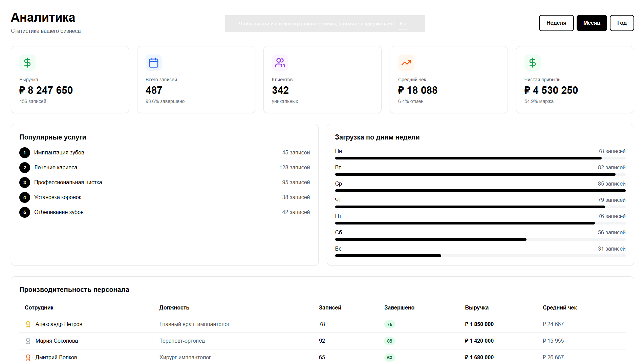Switch period to Неделя
644x364 pixels.
pyautogui.click(x=556, y=23)
